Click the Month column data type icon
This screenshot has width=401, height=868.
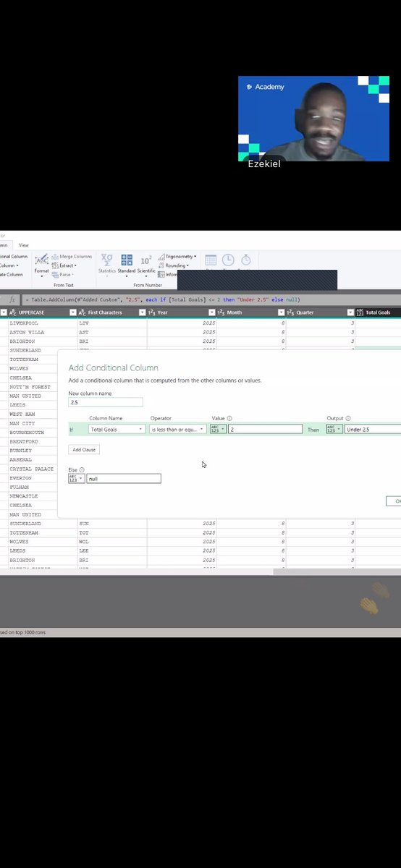point(221,312)
